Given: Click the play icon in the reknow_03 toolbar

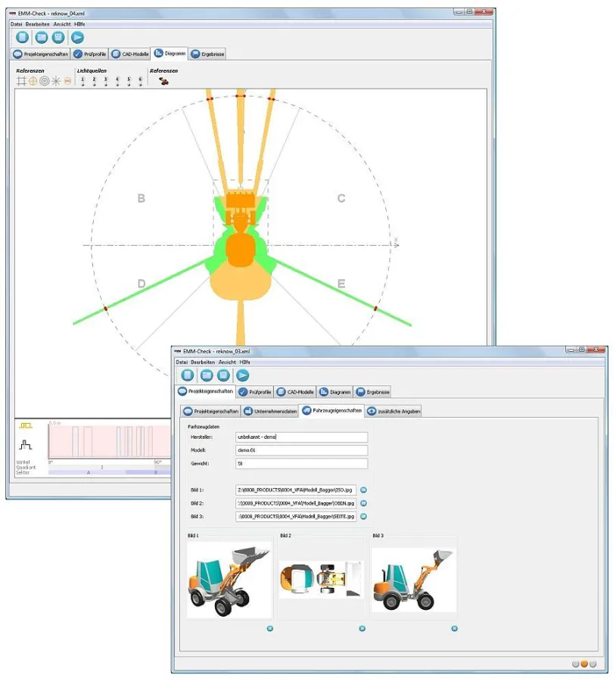Looking at the screenshot, I should pos(242,375).
